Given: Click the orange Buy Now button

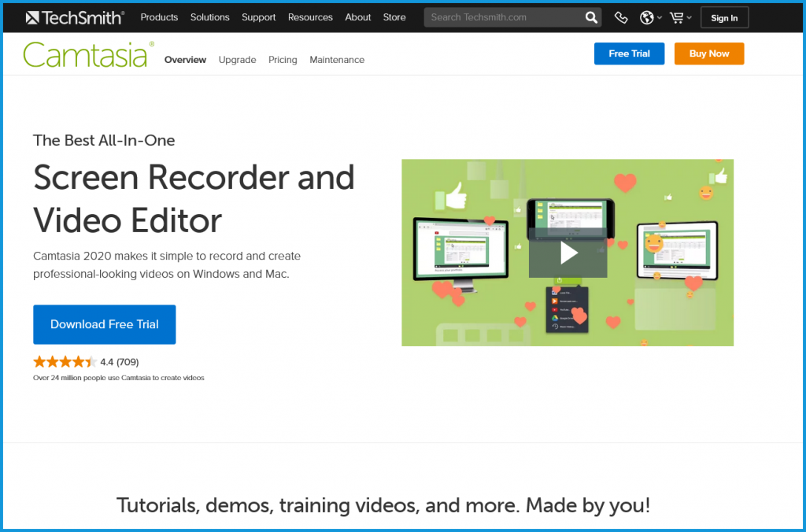Looking at the screenshot, I should click(709, 54).
